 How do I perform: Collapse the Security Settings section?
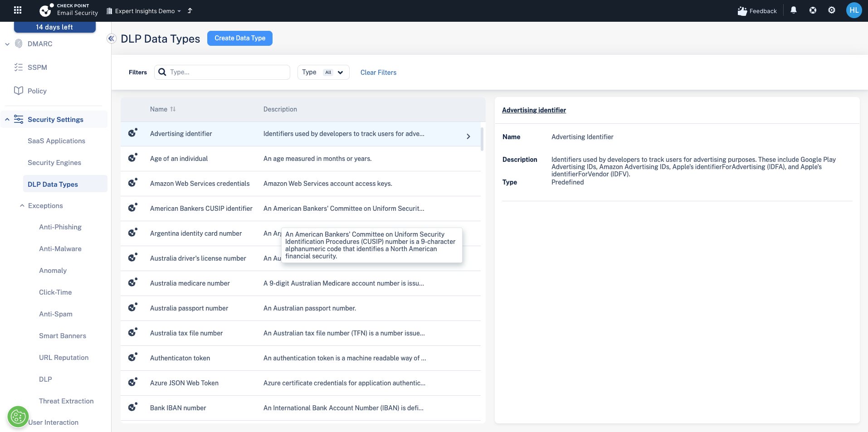[x=7, y=120]
